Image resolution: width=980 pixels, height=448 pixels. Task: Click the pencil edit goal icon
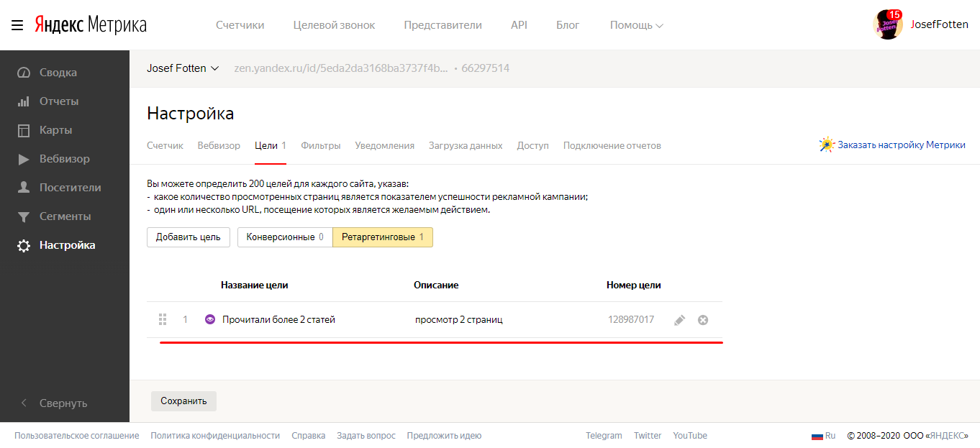679,320
